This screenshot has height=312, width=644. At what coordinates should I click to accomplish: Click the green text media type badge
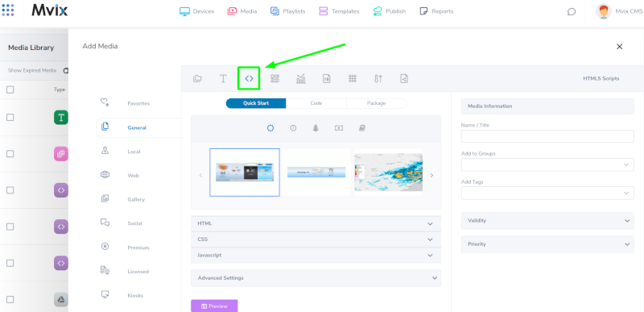click(x=61, y=118)
